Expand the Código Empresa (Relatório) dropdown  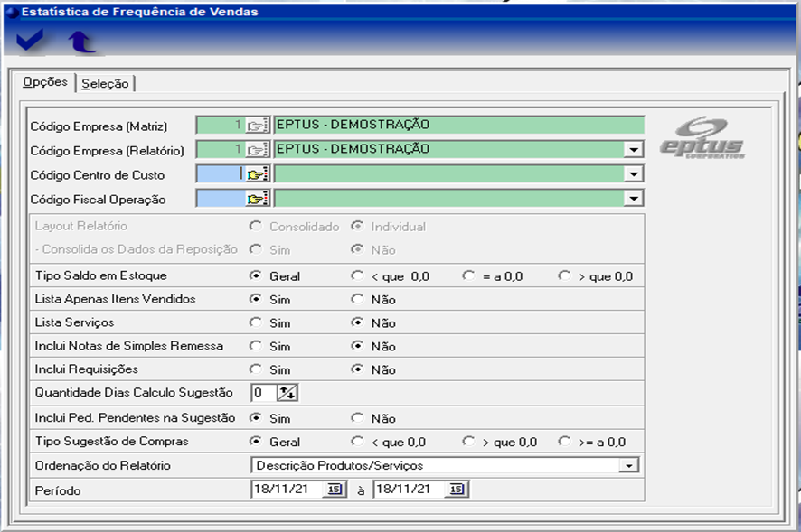(x=635, y=150)
